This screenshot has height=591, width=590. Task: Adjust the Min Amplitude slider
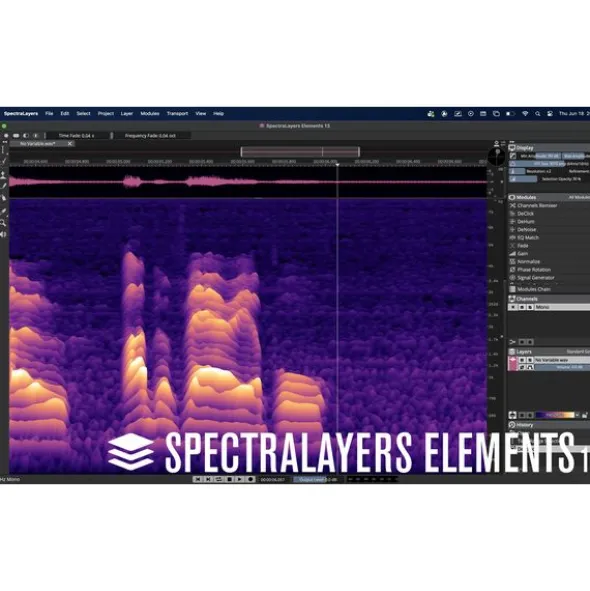pos(539,156)
